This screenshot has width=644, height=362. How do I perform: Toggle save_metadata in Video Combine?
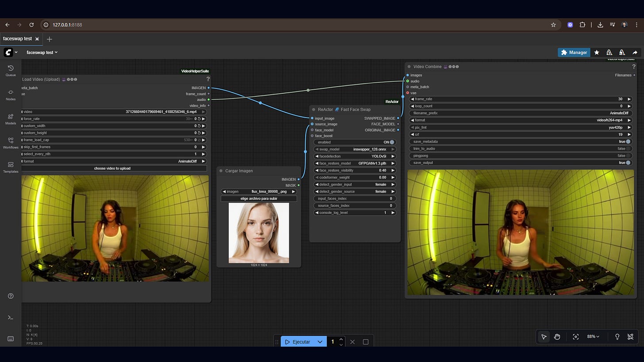(628, 141)
